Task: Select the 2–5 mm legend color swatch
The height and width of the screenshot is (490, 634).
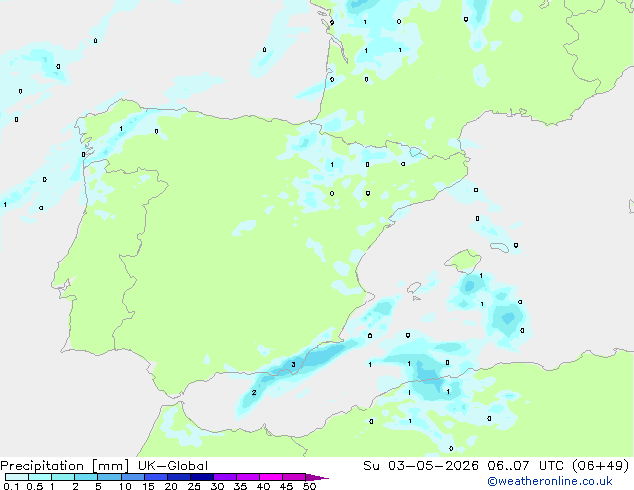Action: click(86, 477)
